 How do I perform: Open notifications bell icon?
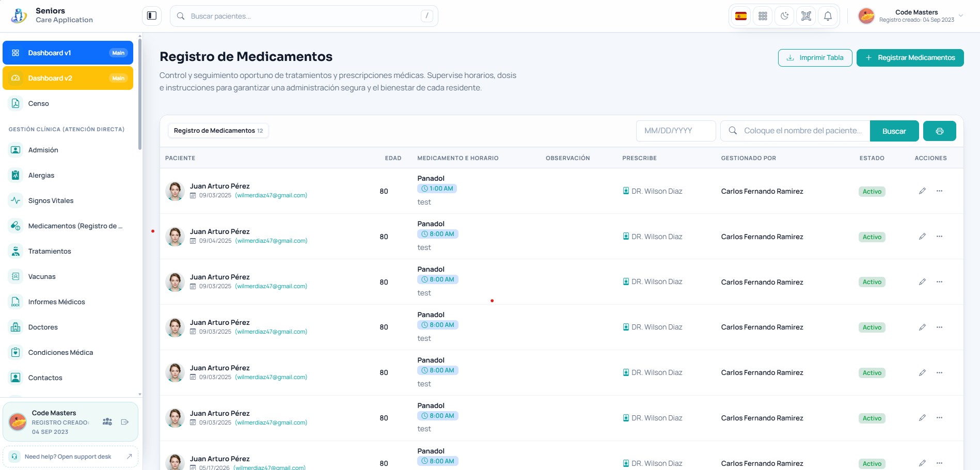tap(828, 16)
